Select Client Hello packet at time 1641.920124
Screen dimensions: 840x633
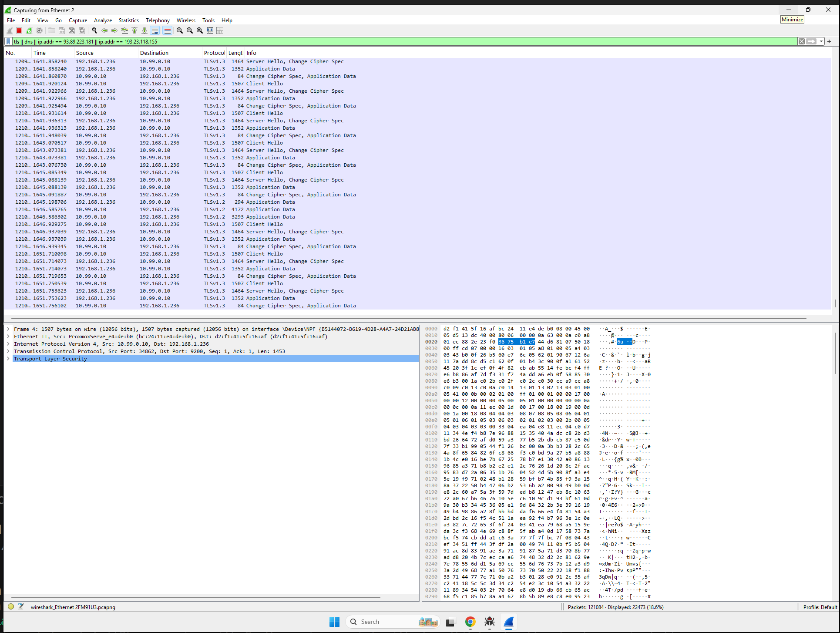click(x=417, y=84)
